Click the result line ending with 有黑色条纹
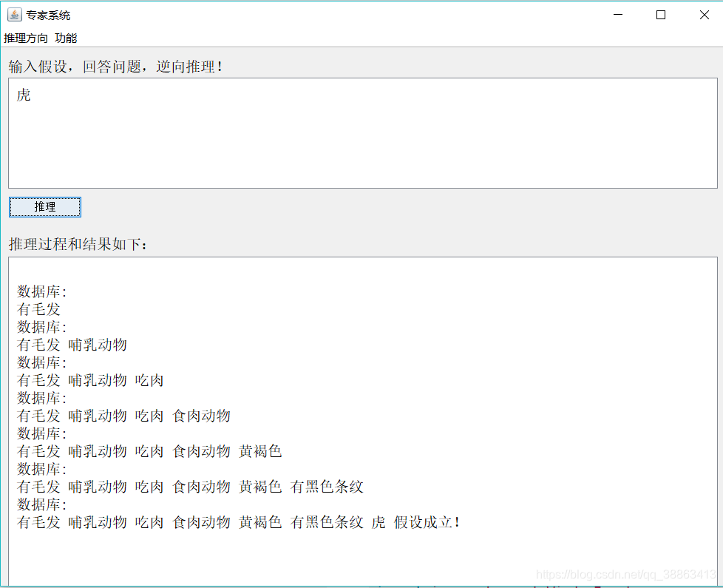 pyautogui.click(x=191, y=487)
